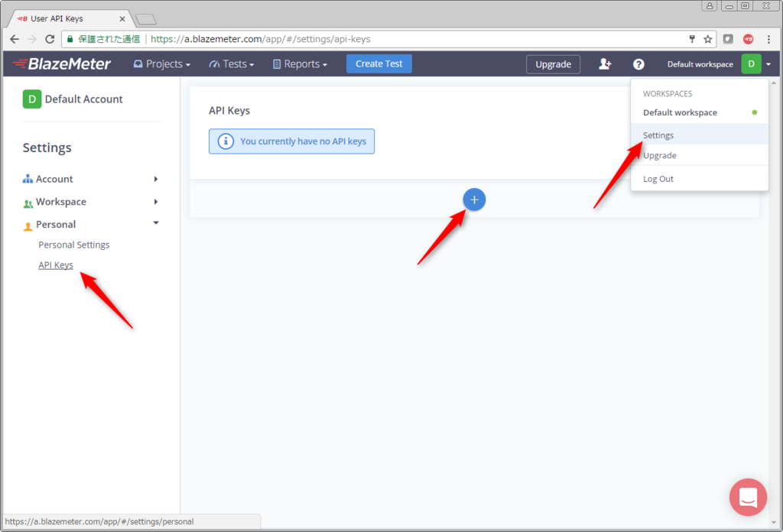The width and height of the screenshot is (783, 532).
Task: Click the BlazeMeter logo
Action: [61, 64]
